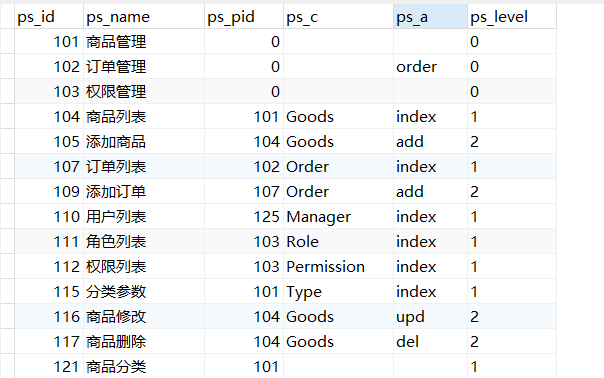The height and width of the screenshot is (378, 604).
Task: Click the ps_pid cell showing 125
Action: tap(244, 217)
